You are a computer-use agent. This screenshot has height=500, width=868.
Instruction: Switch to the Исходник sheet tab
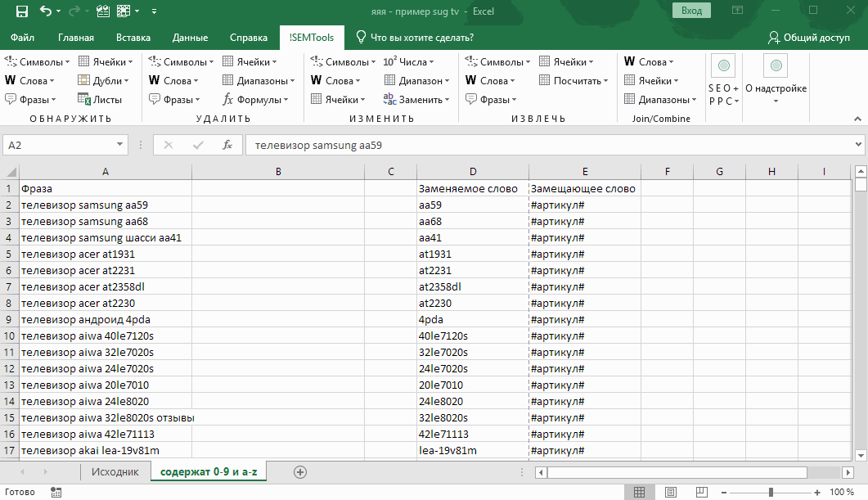pyautogui.click(x=115, y=472)
